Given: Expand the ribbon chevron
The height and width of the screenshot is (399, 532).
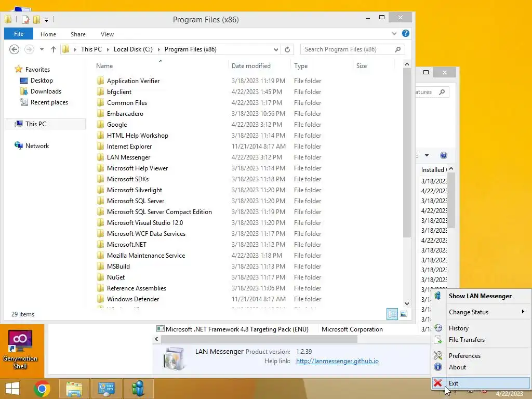Looking at the screenshot, I should pos(394,33).
